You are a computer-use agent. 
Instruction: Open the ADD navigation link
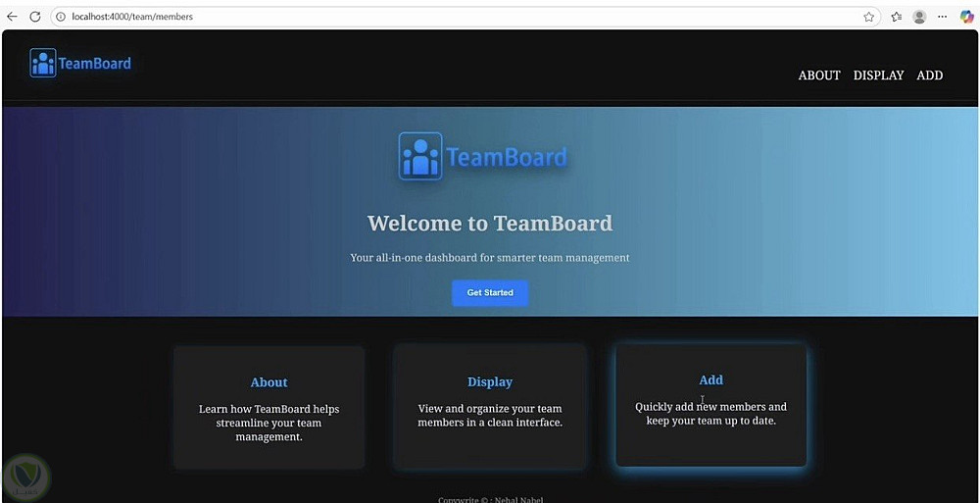(x=930, y=75)
